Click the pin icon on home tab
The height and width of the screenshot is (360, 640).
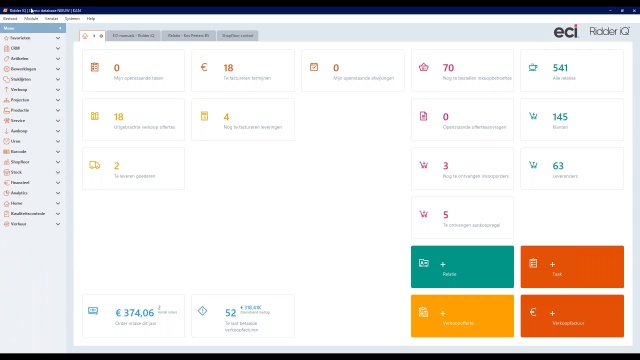[x=94, y=36]
